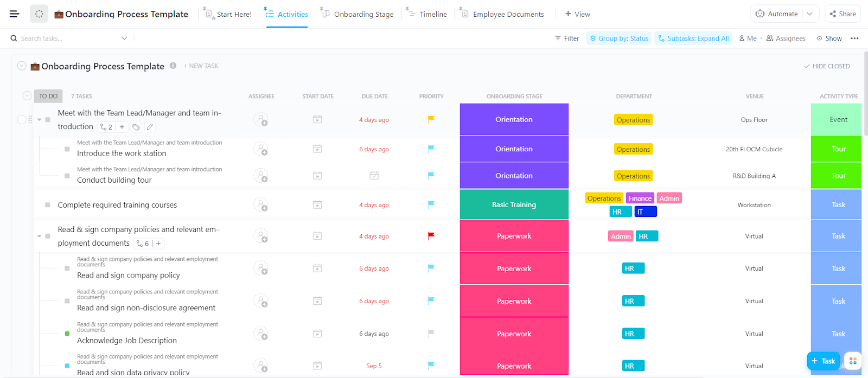
Task: Click the search magnifier icon
Action: click(x=14, y=39)
